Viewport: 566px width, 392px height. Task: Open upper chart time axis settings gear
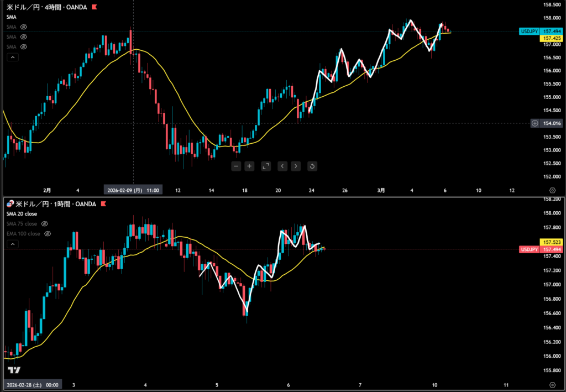[x=552, y=190]
